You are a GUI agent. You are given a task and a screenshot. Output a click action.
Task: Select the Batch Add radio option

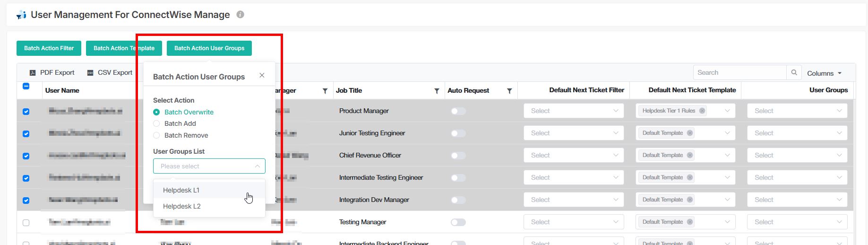pyautogui.click(x=156, y=123)
